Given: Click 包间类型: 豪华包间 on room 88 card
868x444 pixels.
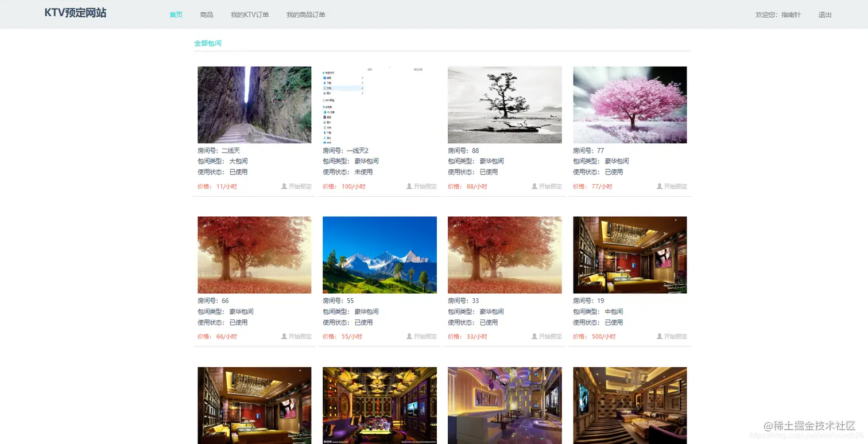Looking at the screenshot, I should click(476, 161).
